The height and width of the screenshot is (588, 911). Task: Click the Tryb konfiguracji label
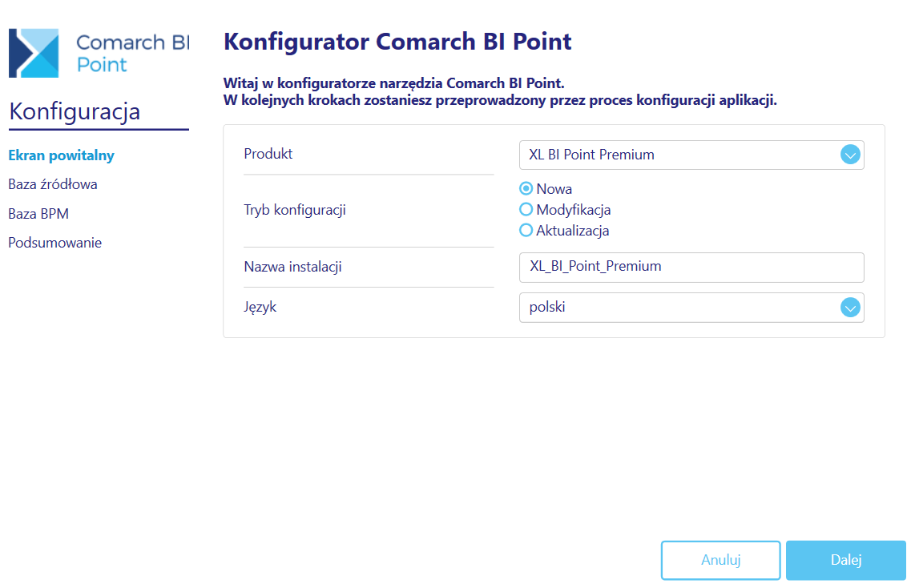pos(295,210)
